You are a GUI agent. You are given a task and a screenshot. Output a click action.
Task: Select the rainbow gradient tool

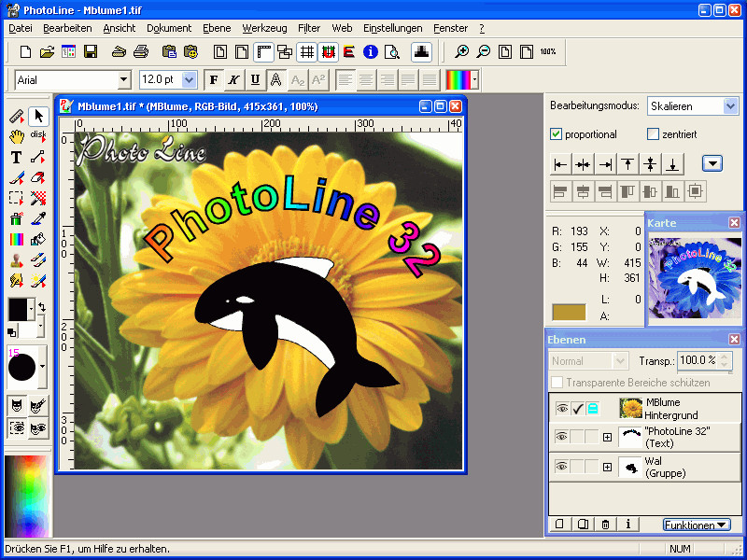(17, 239)
